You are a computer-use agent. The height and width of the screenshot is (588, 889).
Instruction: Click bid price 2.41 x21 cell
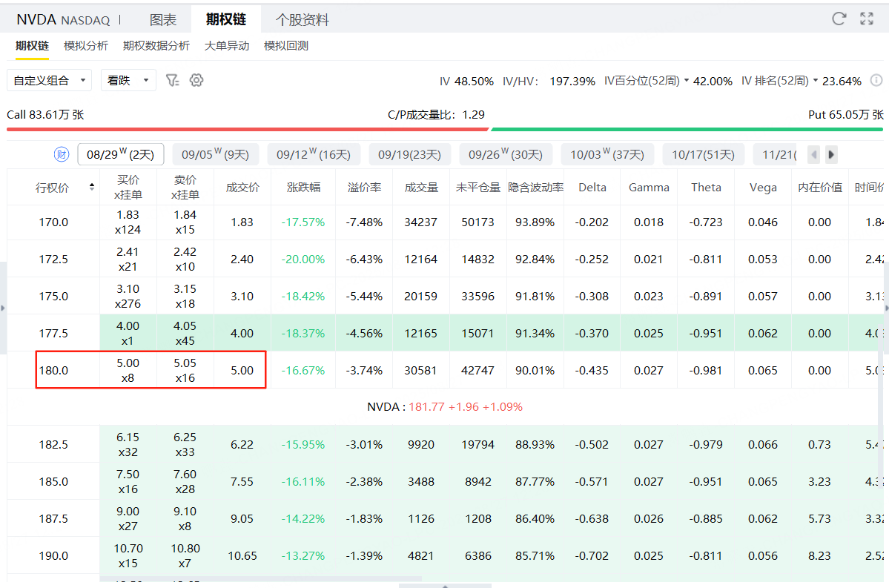pyautogui.click(x=128, y=259)
